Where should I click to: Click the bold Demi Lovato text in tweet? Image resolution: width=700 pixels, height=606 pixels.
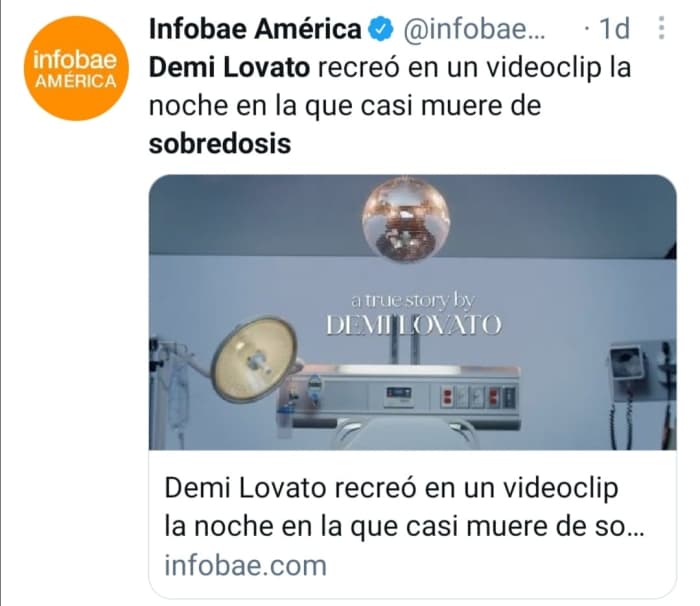coord(229,68)
